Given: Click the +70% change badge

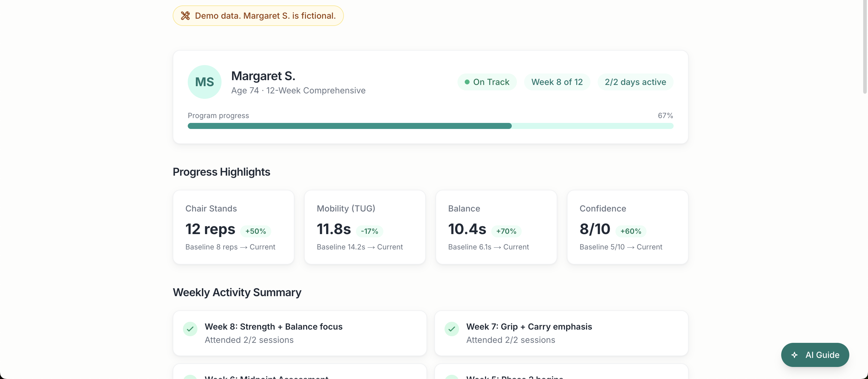Looking at the screenshot, I should pyautogui.click(x=506, y=231).
